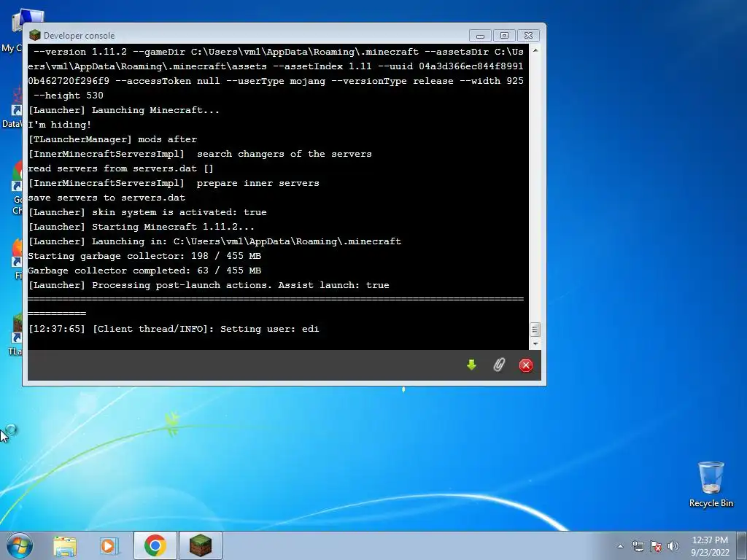The width and height of the screenshot is (747, 560).
Task: Click the console scrollbar thumb
Action: pyautogui.click(x=535, y=329)
